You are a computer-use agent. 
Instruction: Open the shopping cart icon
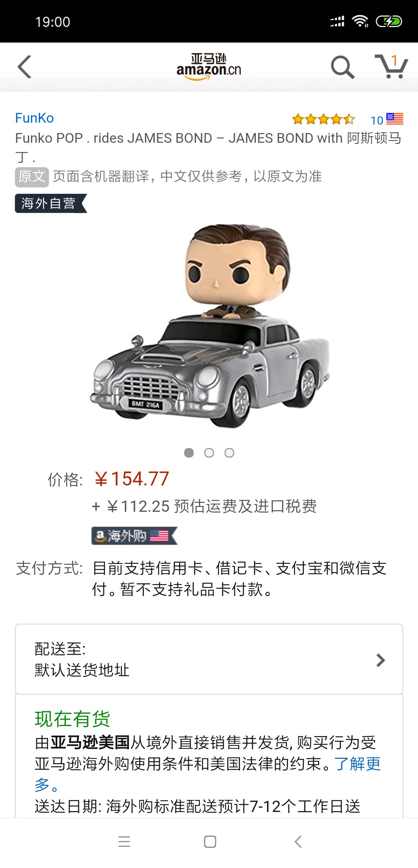coord(391,67)
